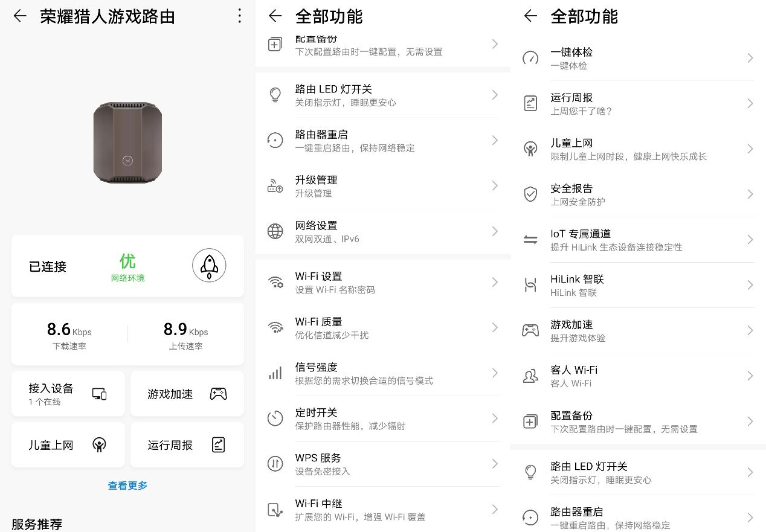Screen dimensions: 766x532
Task: Tap the 路由器重启 entry in middle panel
Action: 383,141
